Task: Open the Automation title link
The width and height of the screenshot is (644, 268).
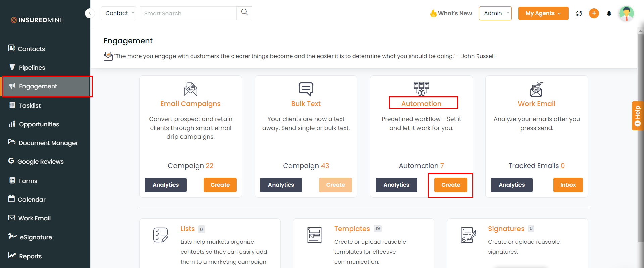Action: click(x=422, y=104)
